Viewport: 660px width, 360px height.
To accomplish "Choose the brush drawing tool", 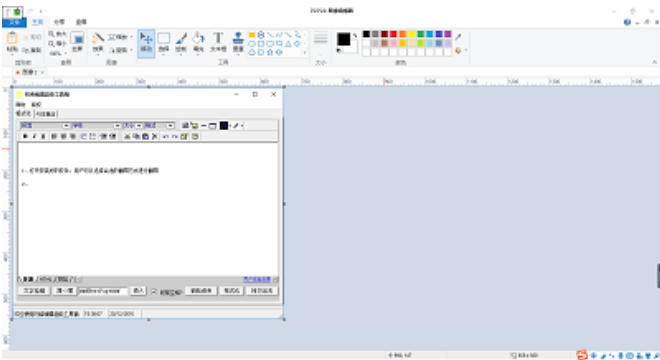I will (x=181, y=42).
